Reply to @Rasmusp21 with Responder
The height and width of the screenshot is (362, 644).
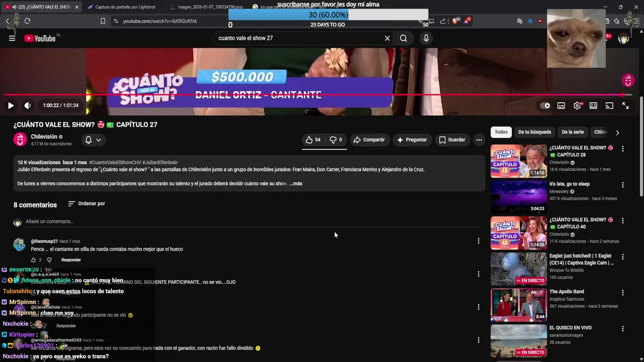point(71,260)
